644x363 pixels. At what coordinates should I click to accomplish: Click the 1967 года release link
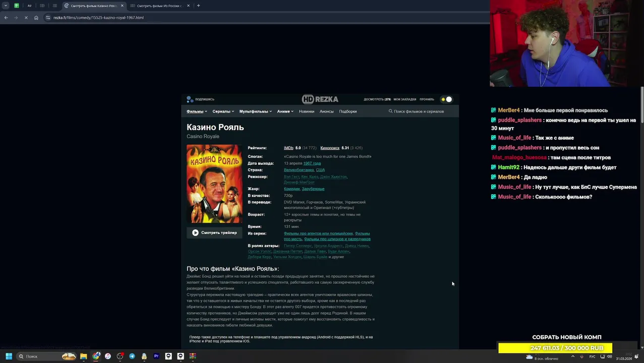click(312, 163)
